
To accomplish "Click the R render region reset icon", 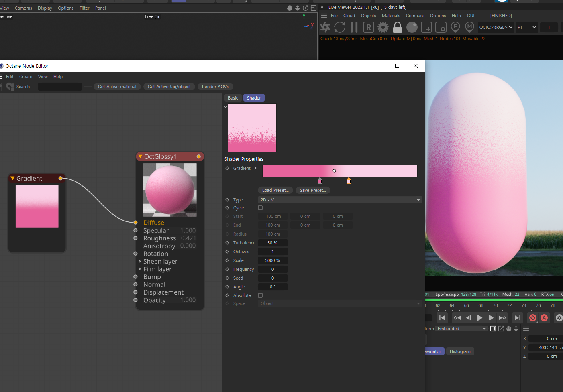I will [x=369, y=27].
